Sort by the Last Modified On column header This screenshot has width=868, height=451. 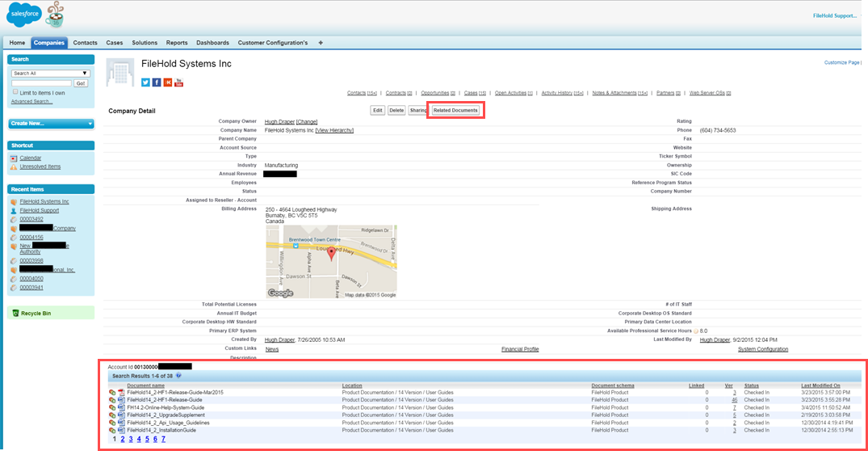tap(820, 386)
